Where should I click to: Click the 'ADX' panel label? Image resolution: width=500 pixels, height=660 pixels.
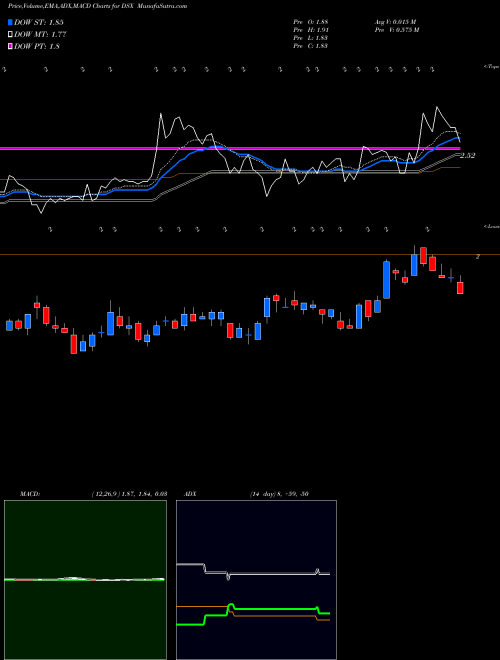189,494
